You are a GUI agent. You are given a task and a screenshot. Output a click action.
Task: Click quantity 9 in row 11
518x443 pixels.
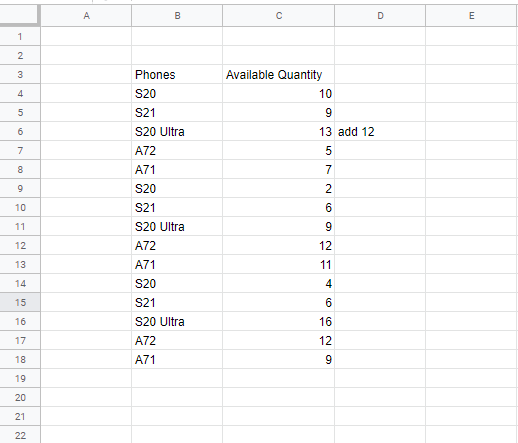(x=279, y=226)
